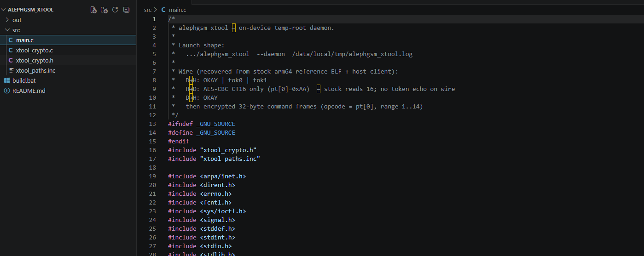Click the "Wire (recovered from stock arm64" comment
The height and width of the screenshot is (256, 644).
point(284,71)
